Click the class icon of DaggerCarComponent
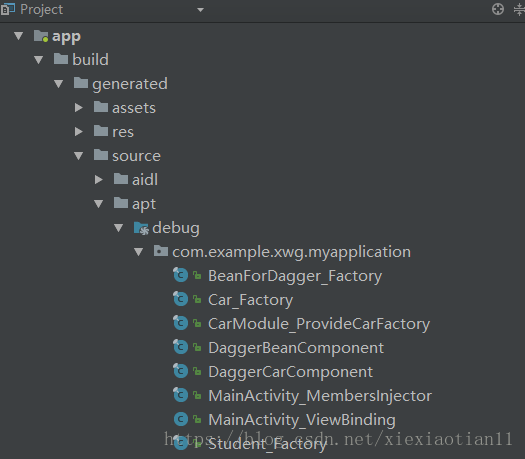Screen dimensions: 525x459 [x=180, y=371]
